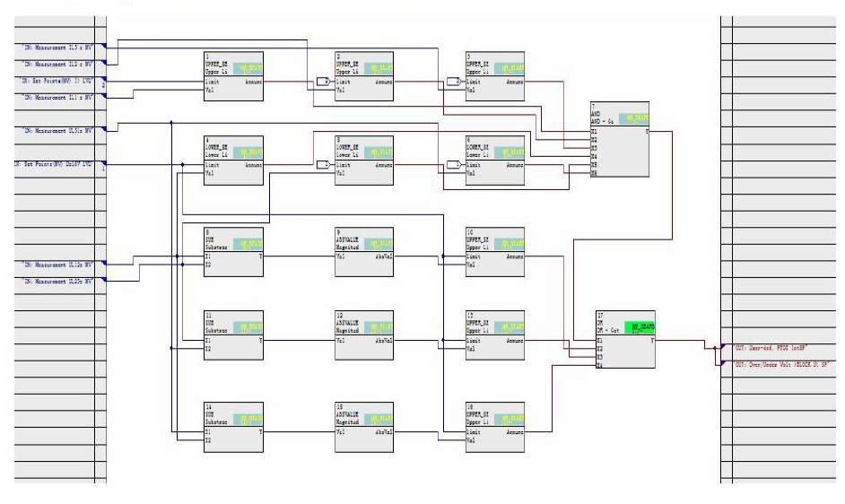Click Annunc output pin of block 10
The height and width of the screenshot is (504, 845).
pyautogui.click(x=515, y=256)
